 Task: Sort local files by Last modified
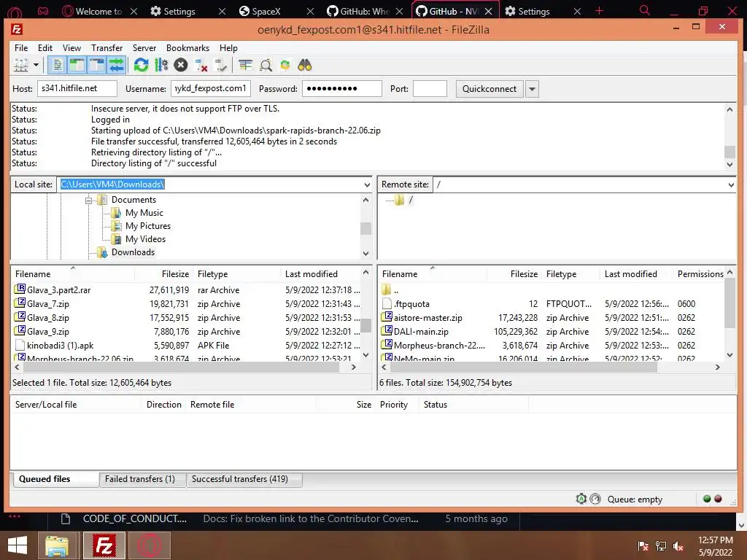[x=311, y=274]
